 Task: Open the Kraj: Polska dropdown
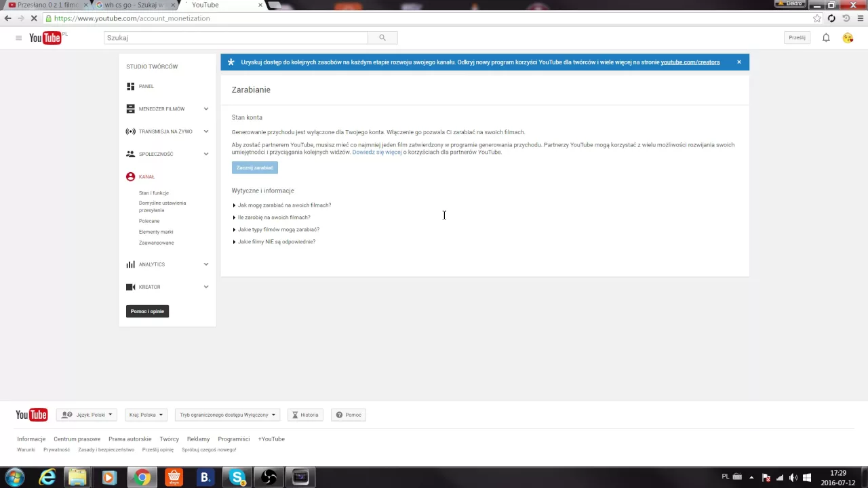pyautogui.click(x=146, y=415)
